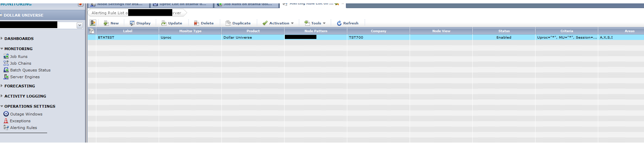Open Batch Queues Status in the sidebar
The image size is (644, 150).
click(27, 70)
